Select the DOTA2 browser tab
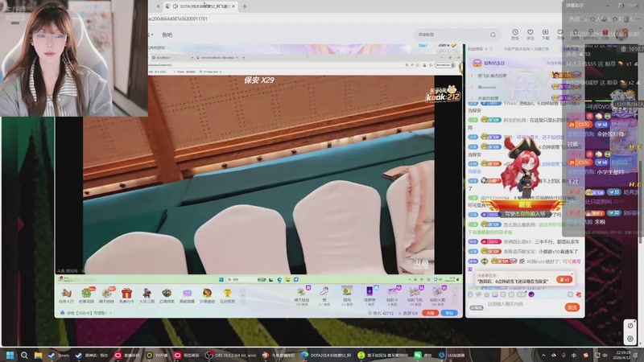 200,6
